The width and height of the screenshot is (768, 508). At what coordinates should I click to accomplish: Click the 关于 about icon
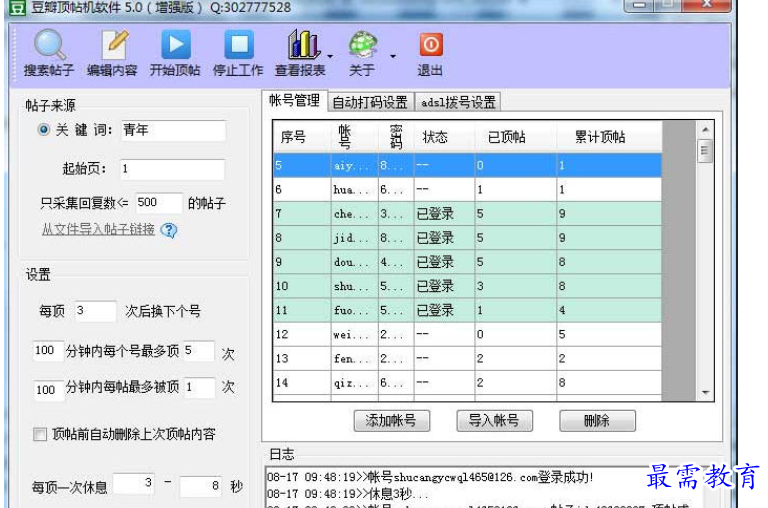362,46
